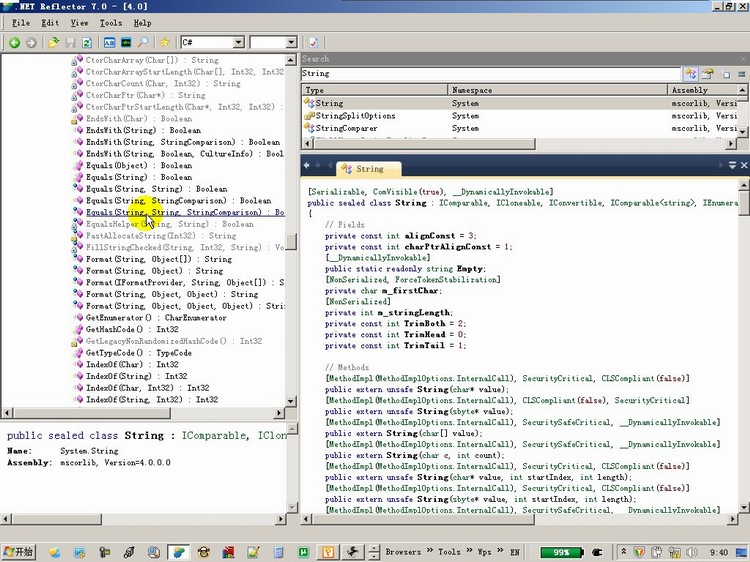750x562 pixels.
Task: Open the empty framework dropdown beside C#
Action: [x=291, y=43]
